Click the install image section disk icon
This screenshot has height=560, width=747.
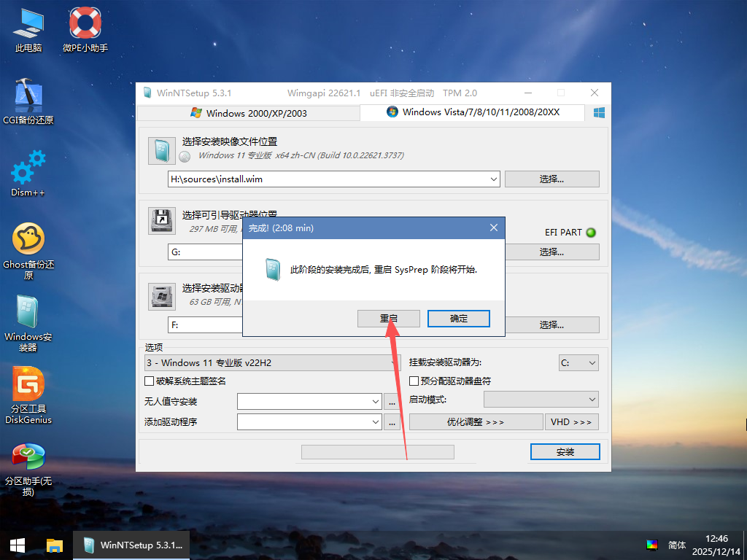tap(161, 150)
